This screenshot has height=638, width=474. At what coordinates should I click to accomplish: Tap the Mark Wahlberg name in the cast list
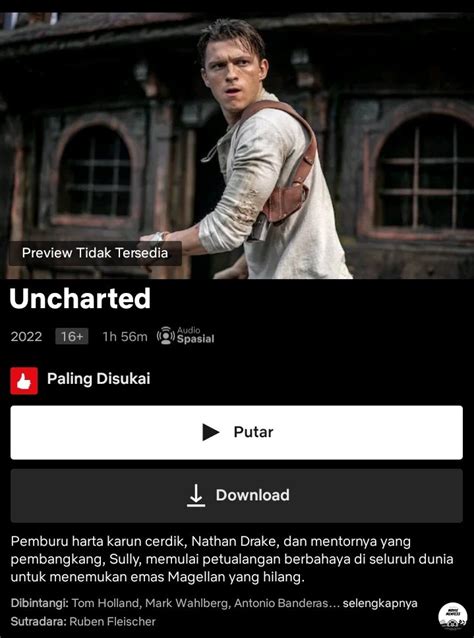coord(187,603)
